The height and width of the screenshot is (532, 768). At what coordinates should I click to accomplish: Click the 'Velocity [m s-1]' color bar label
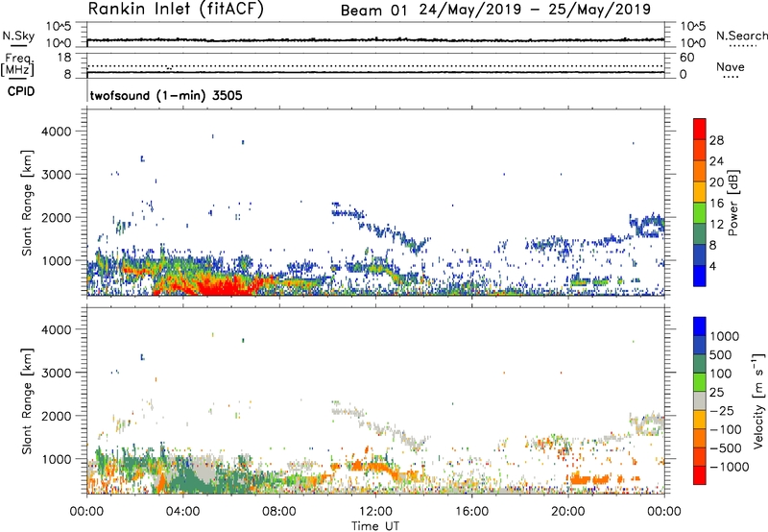pos(758,400)
